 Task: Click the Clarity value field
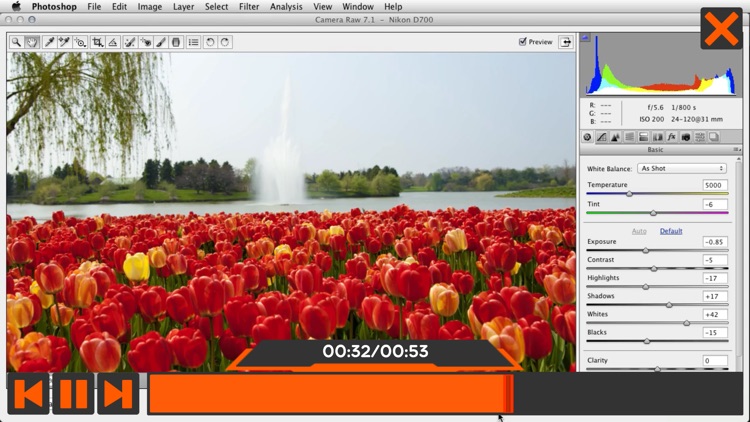pyautogui.click(x=715, y=361)
